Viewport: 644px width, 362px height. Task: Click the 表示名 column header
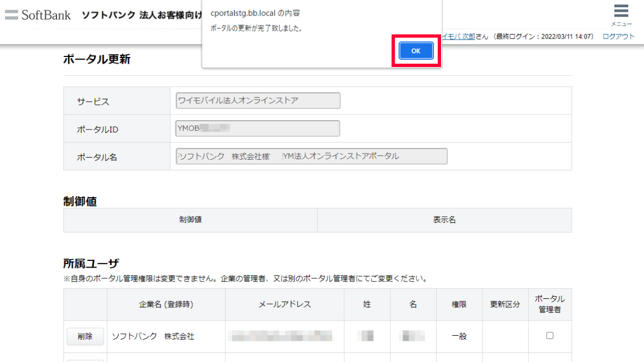444,220
